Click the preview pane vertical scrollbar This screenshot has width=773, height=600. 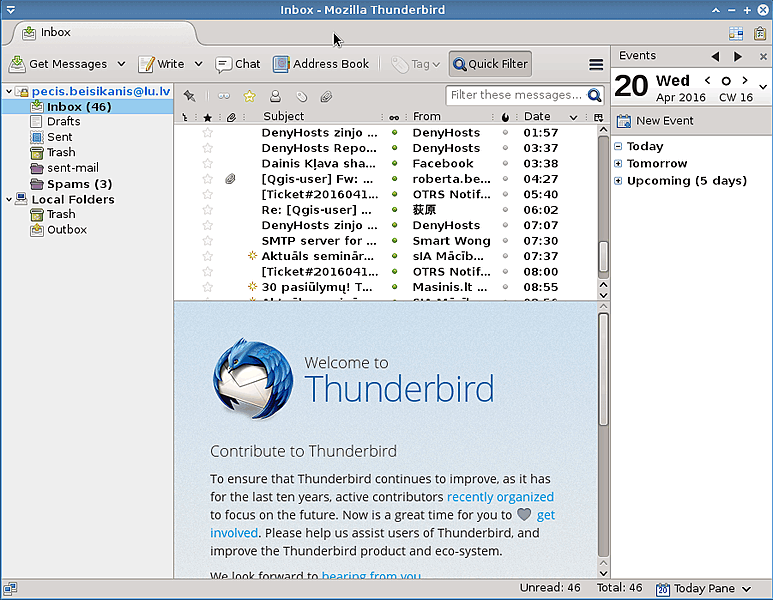click(603, 369)
